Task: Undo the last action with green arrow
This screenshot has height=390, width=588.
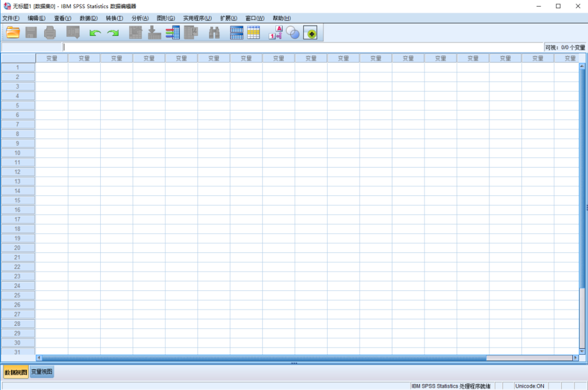Action: 95,33
